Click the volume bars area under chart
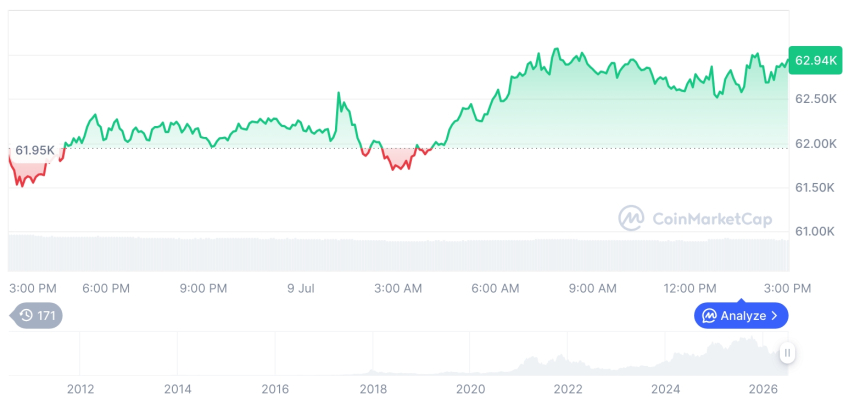This screenshot has width=860, height=401. 399,253
